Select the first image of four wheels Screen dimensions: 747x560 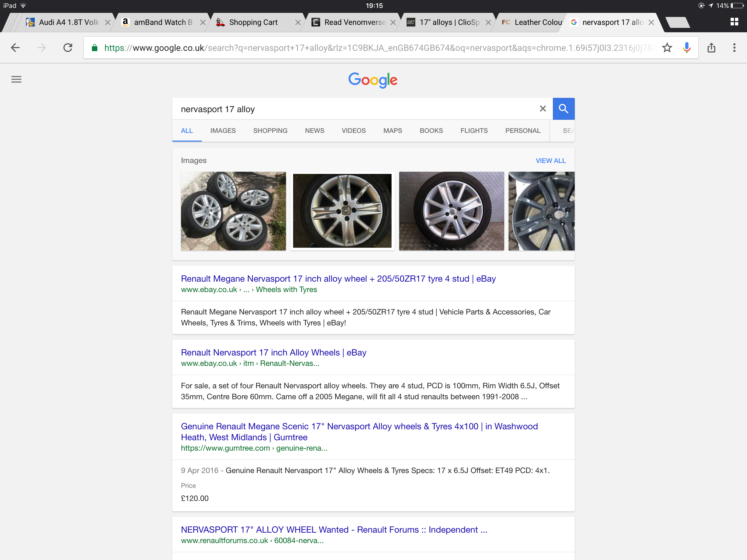[233, 211]
